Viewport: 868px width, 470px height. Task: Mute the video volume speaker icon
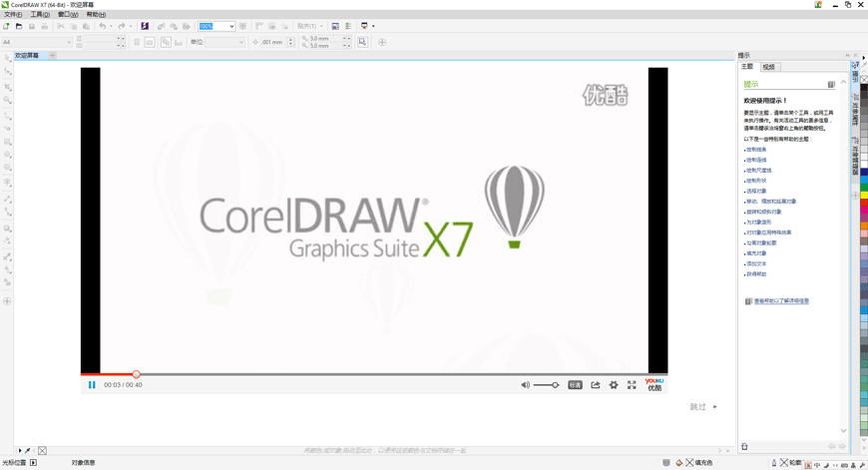[525, 385]
